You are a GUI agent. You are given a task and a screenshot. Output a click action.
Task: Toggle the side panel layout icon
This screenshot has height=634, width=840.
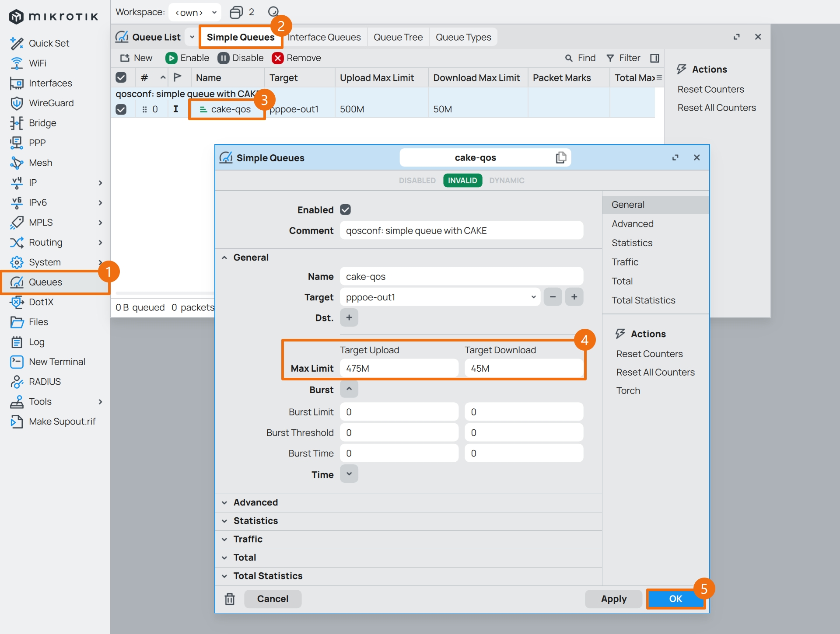(x=654, y=58)
